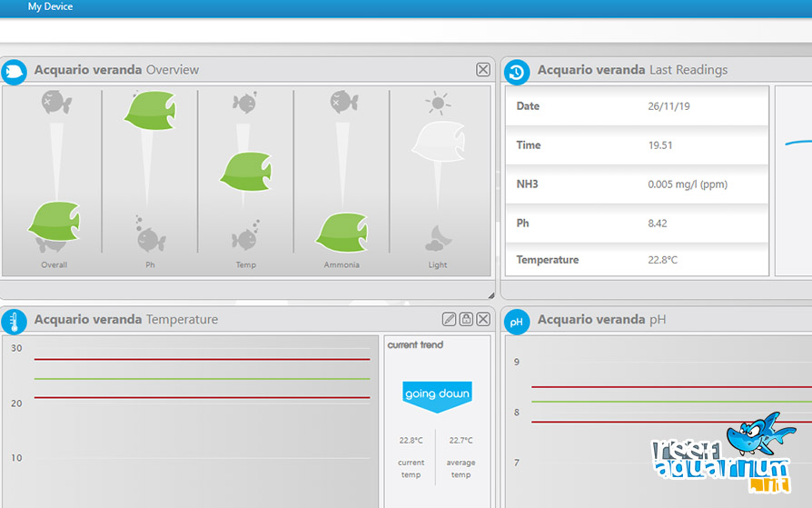
Task: Open My Device in the top bar
Action: pyautogui.click(x=50, y=6)
